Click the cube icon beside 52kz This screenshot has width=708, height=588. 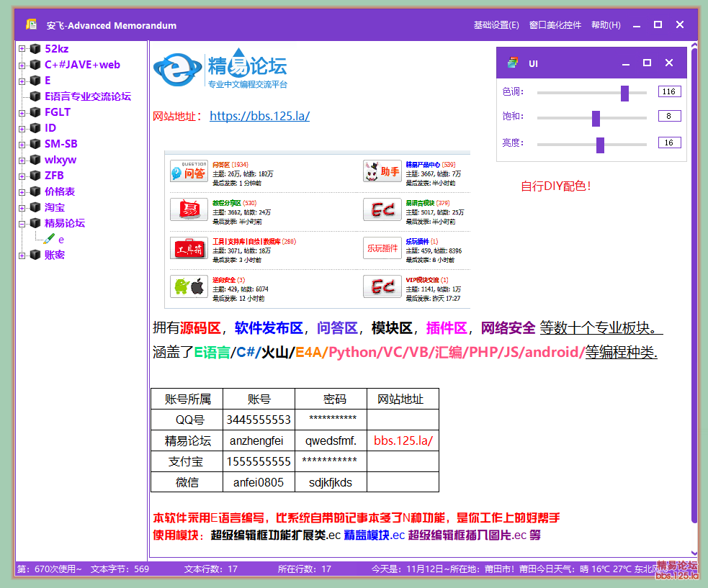click(35, 49)
